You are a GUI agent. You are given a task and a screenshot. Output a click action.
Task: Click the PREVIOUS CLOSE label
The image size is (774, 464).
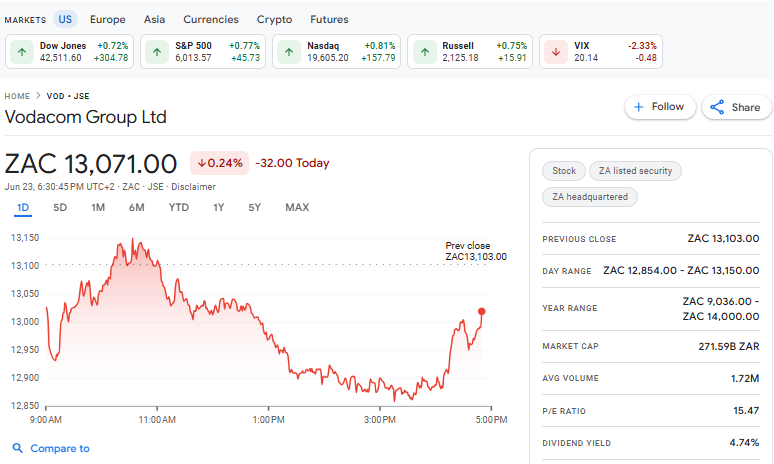[x=579, y=239]
